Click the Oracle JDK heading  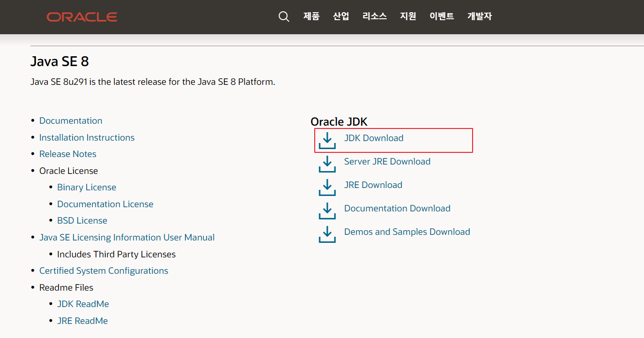coord(339,122)
